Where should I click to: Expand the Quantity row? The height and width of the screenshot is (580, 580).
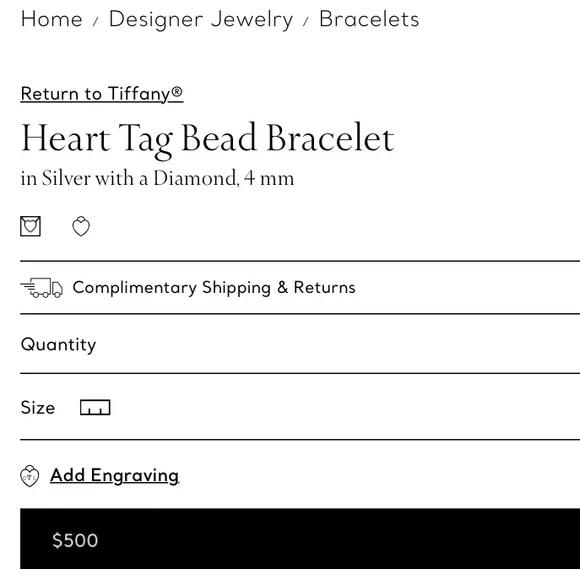tap(300, 344)
